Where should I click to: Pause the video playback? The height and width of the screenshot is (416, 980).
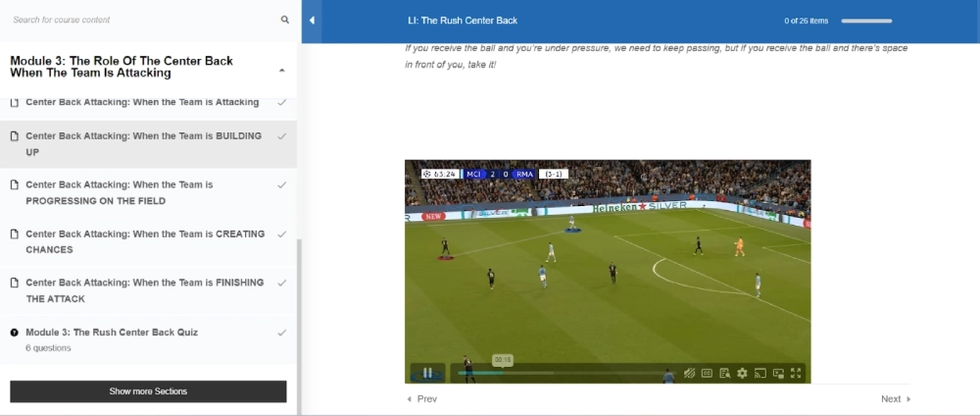tap(427, 373)
